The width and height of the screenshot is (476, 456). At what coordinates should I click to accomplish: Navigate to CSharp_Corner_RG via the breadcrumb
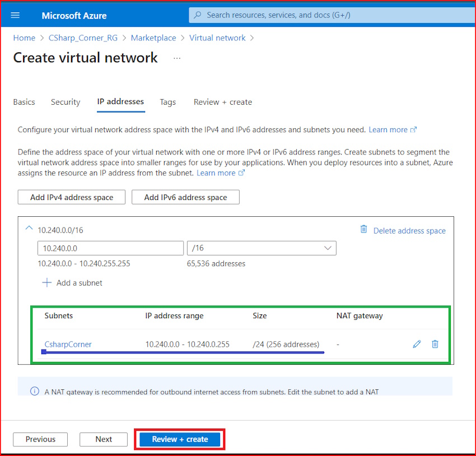point(83,38)
